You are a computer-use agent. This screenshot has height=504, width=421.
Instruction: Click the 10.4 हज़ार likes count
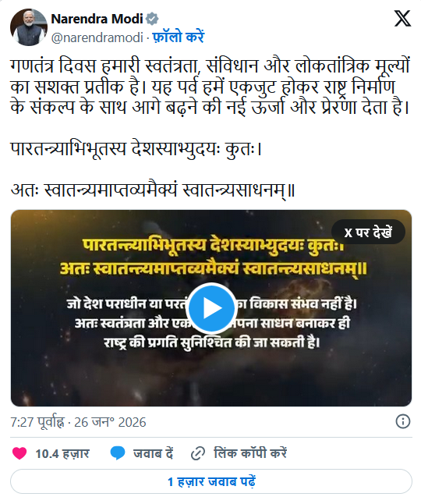coord(62,454)
